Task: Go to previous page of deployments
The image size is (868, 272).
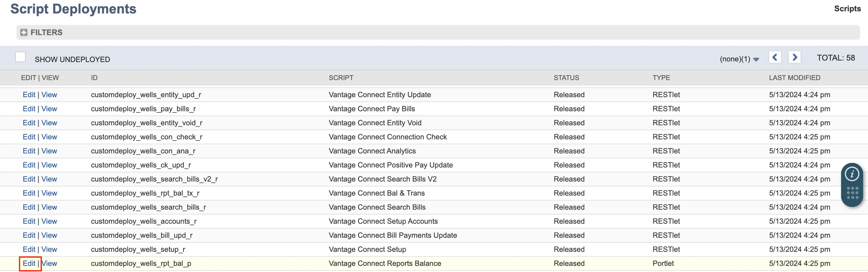Action: click(x=775, y=57)
